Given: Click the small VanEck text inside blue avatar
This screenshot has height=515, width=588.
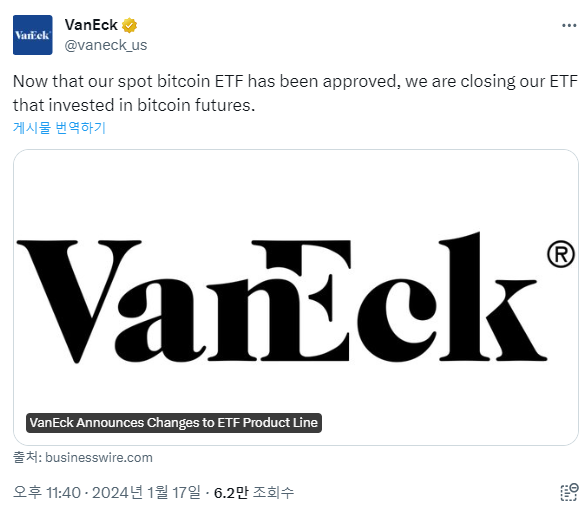Looking at the screenshot, I should click(x=32, y=35).
